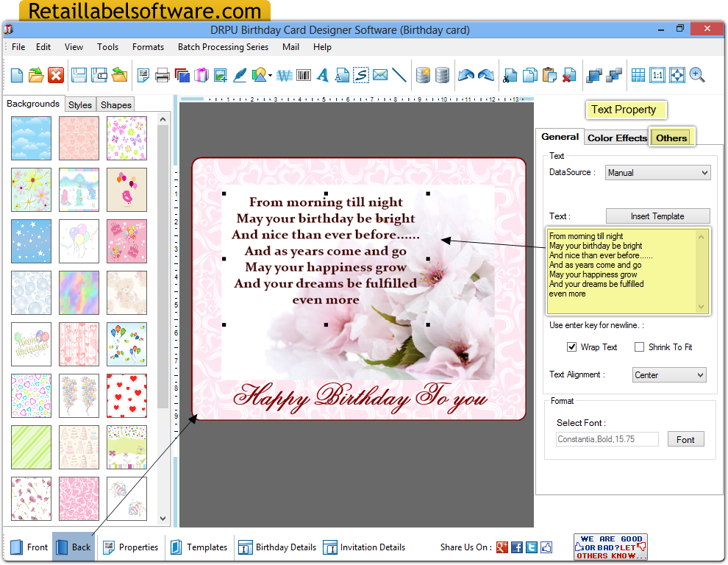Select the text tool marked with letter A
The image size is (728, 565).
tap(324, 74)
